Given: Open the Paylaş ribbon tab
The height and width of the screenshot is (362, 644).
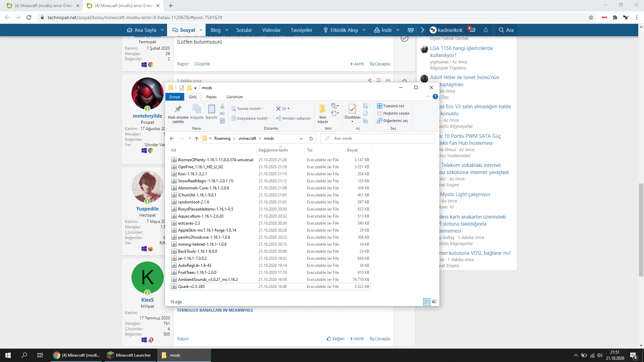Looking at the screenshot, I should click(x=211, y=97).
